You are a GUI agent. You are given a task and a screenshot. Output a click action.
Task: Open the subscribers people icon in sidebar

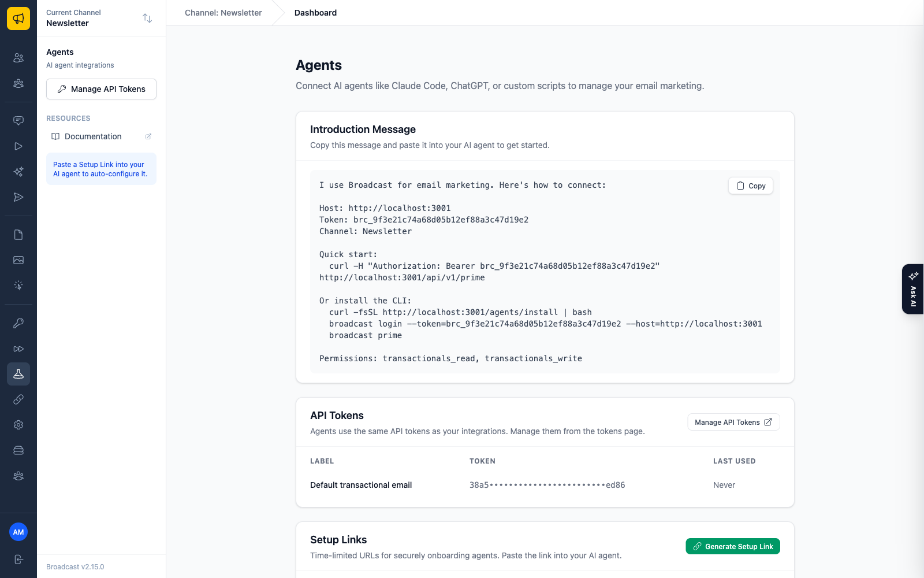click(x=18, y=58)
